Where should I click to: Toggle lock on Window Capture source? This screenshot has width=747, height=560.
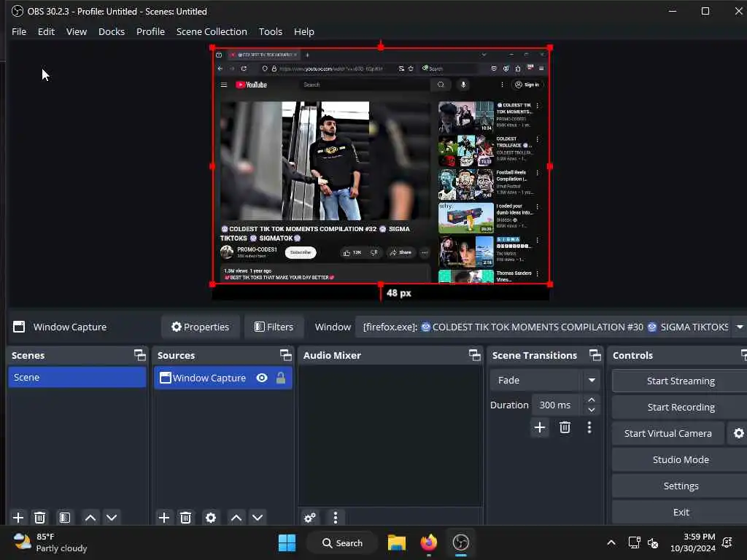pos(281,378)
